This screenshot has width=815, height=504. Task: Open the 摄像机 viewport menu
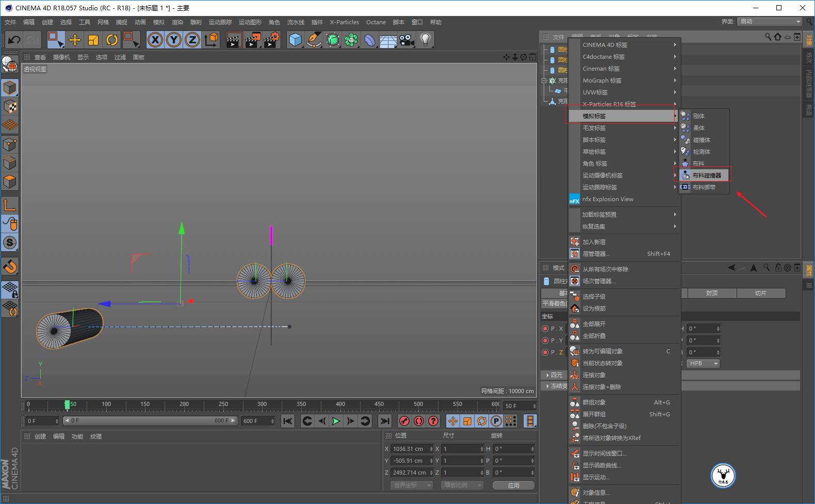(61, 57)
